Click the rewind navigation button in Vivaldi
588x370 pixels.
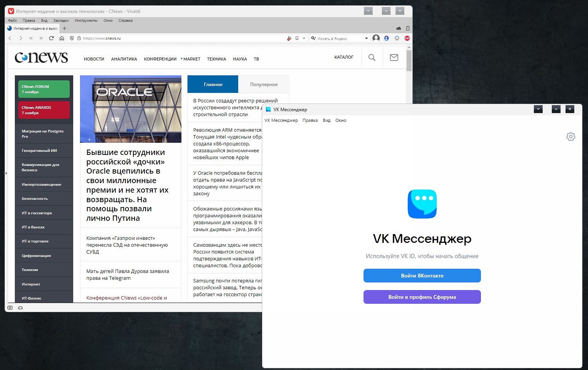(31, 38)
